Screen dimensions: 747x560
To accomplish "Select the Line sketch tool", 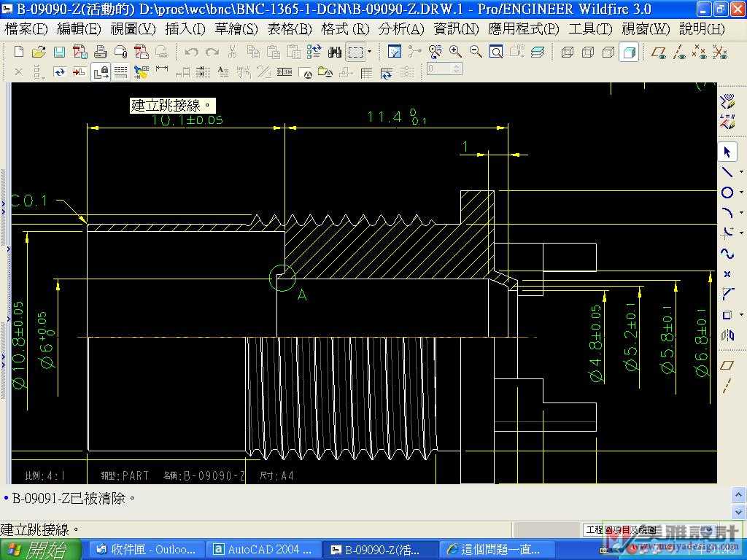I will click(x=727, y=172).
